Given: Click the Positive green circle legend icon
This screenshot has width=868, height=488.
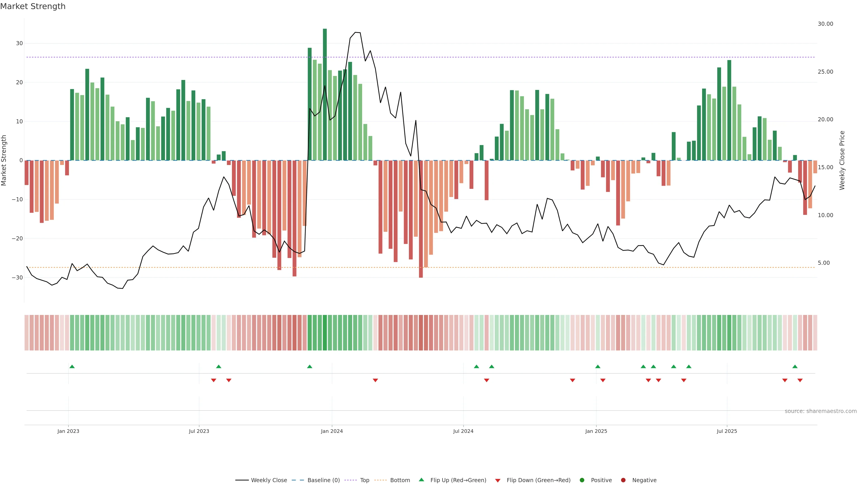Looking at the screenshot, I should 582,480.
